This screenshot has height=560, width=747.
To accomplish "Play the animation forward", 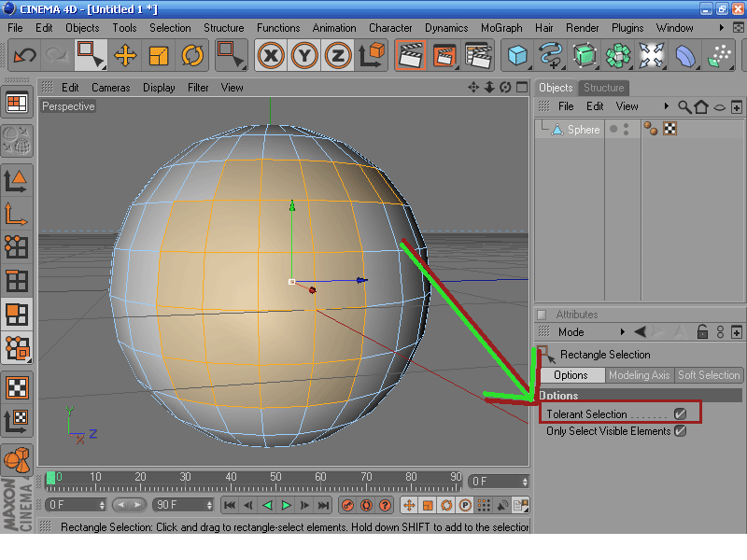I will (x=286, y=505).
